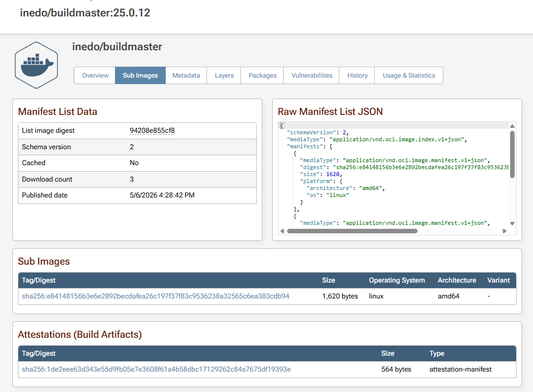Go to the Packages tab
Screen dimensions: 533x392
point(262,76)
